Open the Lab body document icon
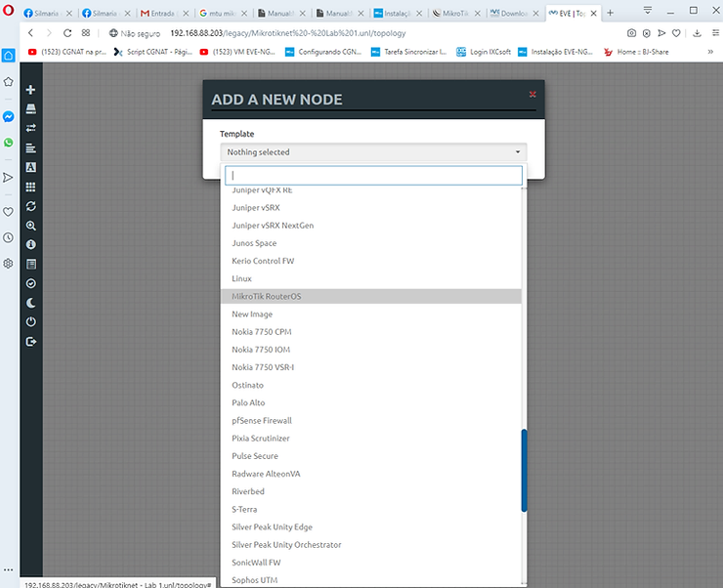 (x=31, y=264)
